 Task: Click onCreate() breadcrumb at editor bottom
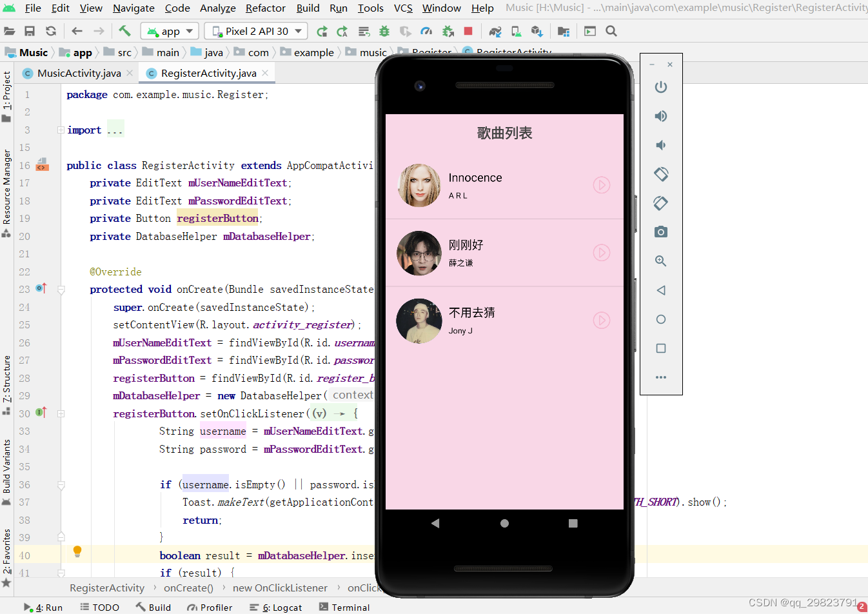(x=188, y=588)
